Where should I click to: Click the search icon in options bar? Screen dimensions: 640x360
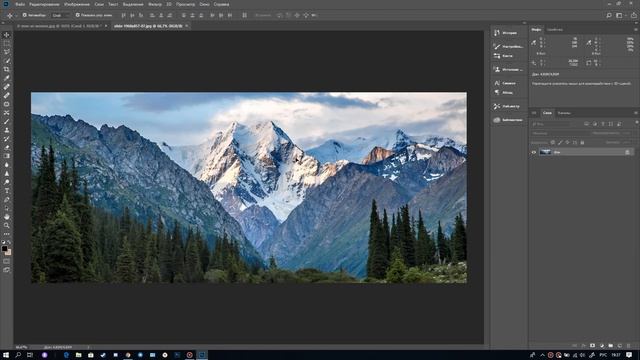click(609, 16)
